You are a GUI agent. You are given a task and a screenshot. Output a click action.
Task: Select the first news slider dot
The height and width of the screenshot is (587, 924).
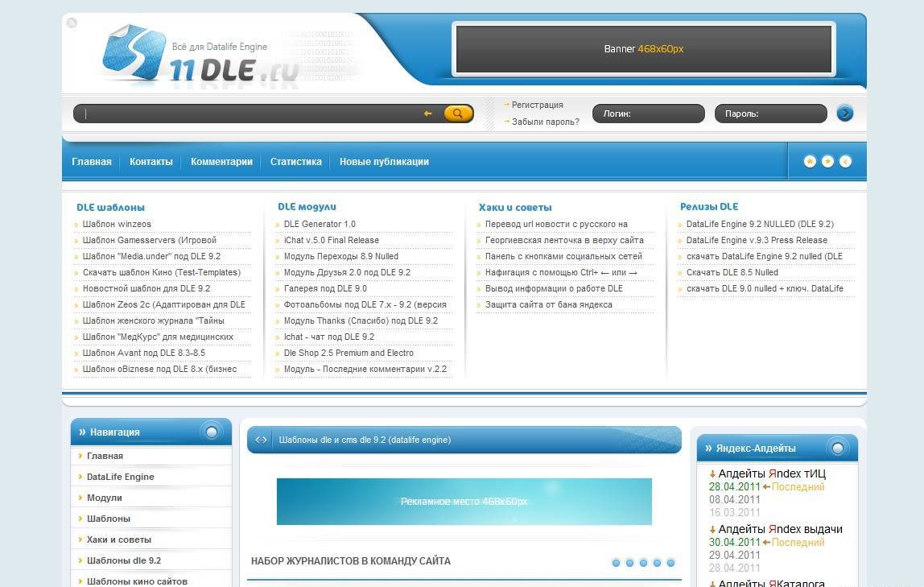(x=616, y=563)
